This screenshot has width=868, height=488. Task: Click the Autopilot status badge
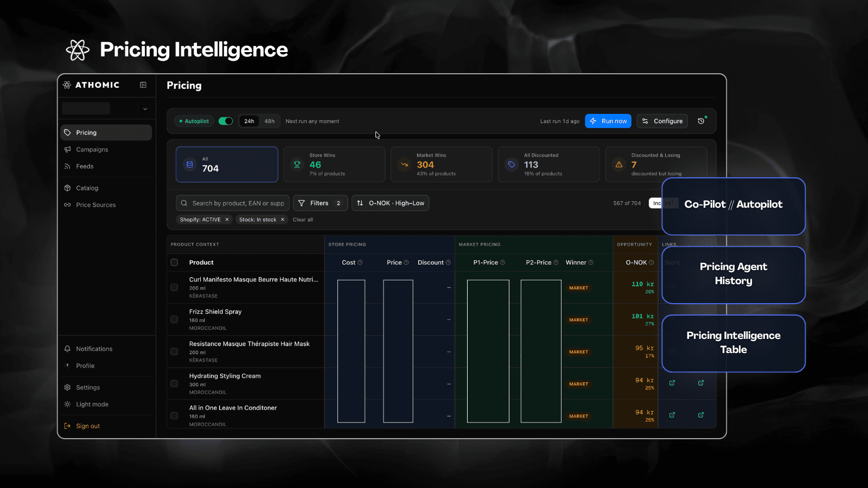194,121
